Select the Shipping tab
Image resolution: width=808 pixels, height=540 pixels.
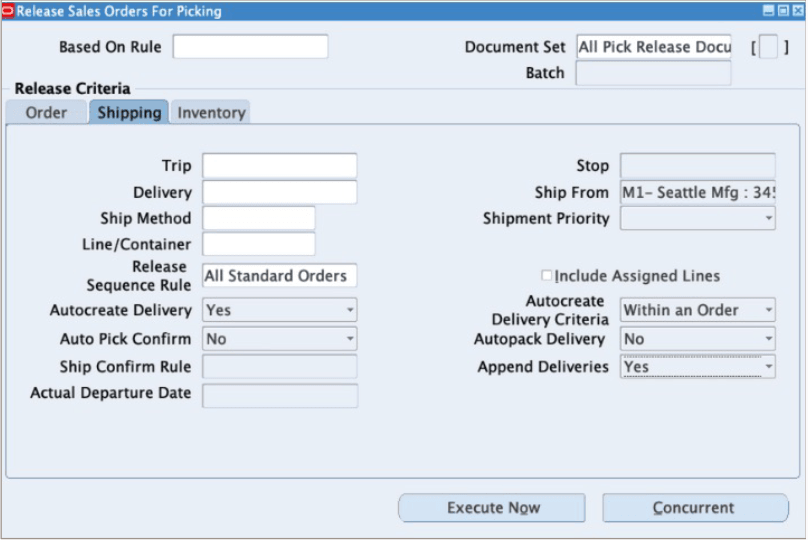[x=129, y=112]
